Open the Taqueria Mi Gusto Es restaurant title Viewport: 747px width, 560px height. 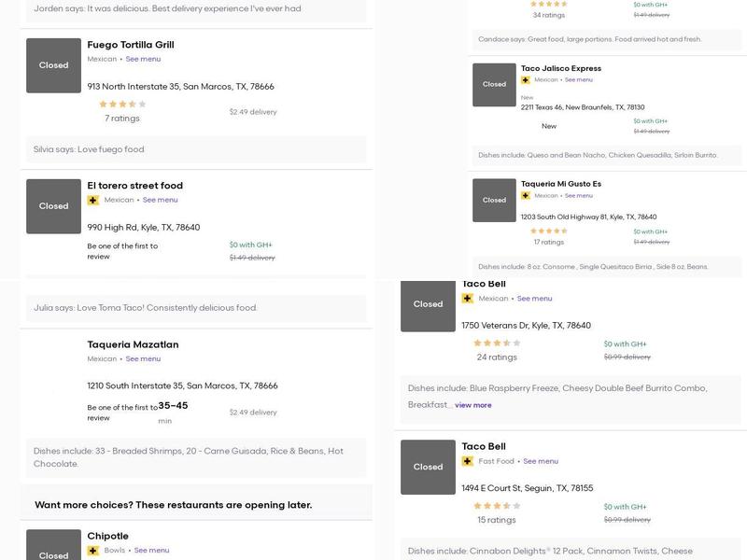pos(561,184)
